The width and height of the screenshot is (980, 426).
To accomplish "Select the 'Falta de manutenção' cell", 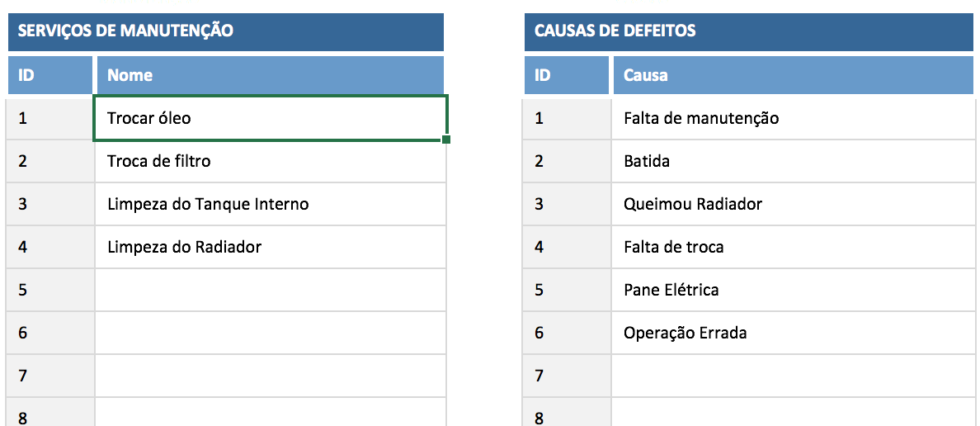I will (792, 118).
